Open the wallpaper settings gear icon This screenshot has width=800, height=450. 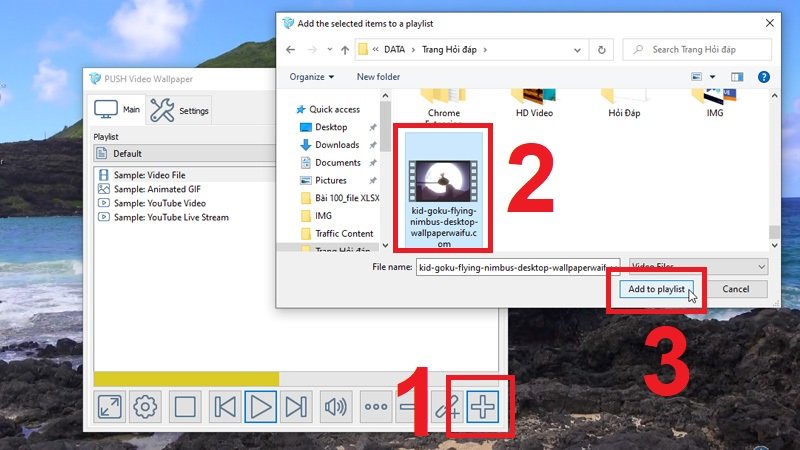pos(146,407)
